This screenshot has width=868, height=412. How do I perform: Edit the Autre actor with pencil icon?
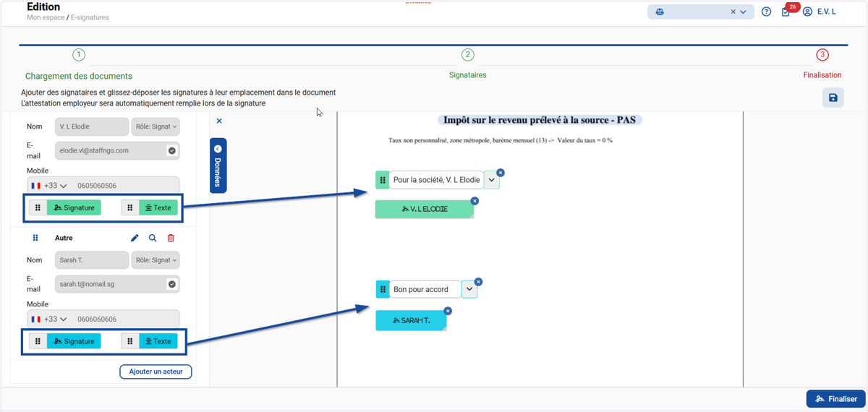[135, 238]
